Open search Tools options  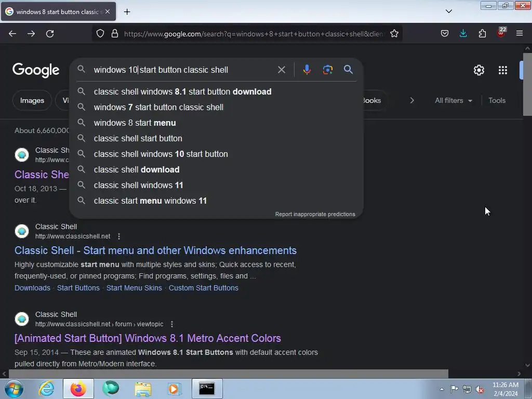click(x=497, y=100)
